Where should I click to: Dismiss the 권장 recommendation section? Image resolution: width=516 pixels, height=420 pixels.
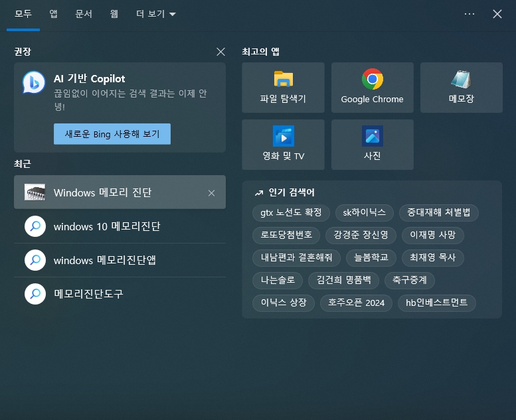[x=221, y=52]
